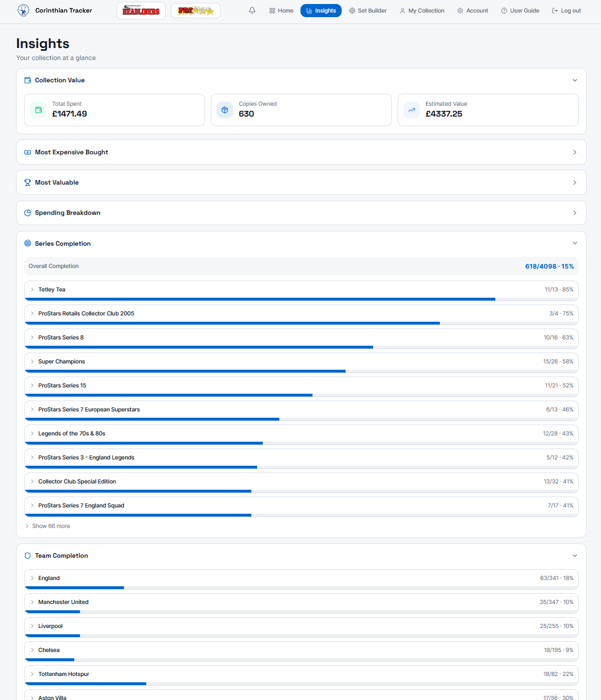Viewport: 601px width, 700px height.
Task: Click the 63/341 · 18% England stat
Action: (x=556, y=578)
